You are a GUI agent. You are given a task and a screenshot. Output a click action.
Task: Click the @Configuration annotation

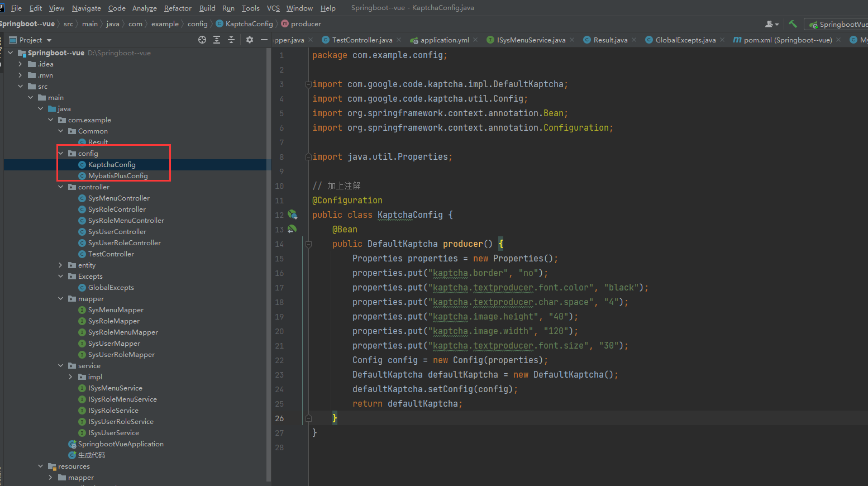point(347,201)
